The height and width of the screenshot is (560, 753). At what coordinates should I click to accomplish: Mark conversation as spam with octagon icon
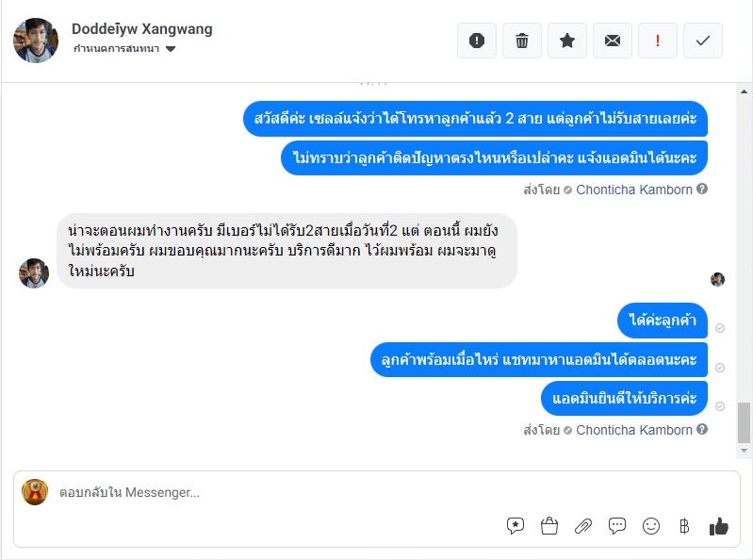tap(477, 41)
